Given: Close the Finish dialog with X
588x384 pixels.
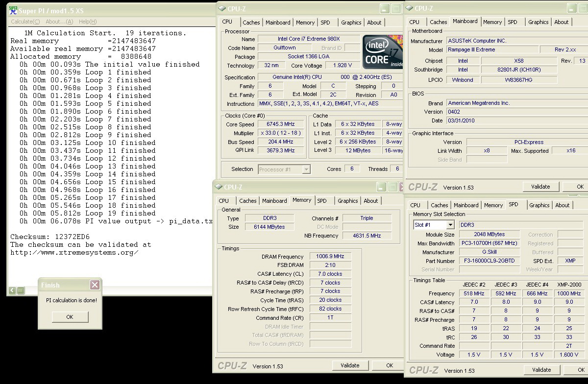Looking at the screenshot, I should (x=95, y=285).
